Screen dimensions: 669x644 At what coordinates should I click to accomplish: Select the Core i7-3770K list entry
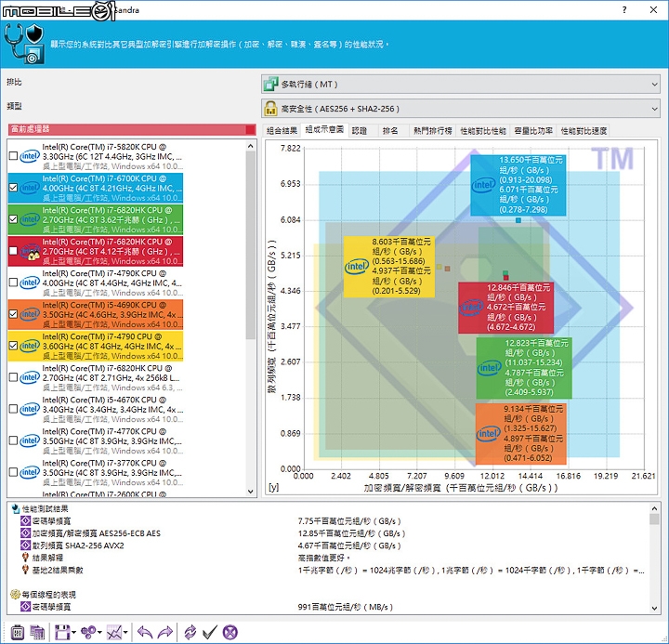(x=96, y=472)
